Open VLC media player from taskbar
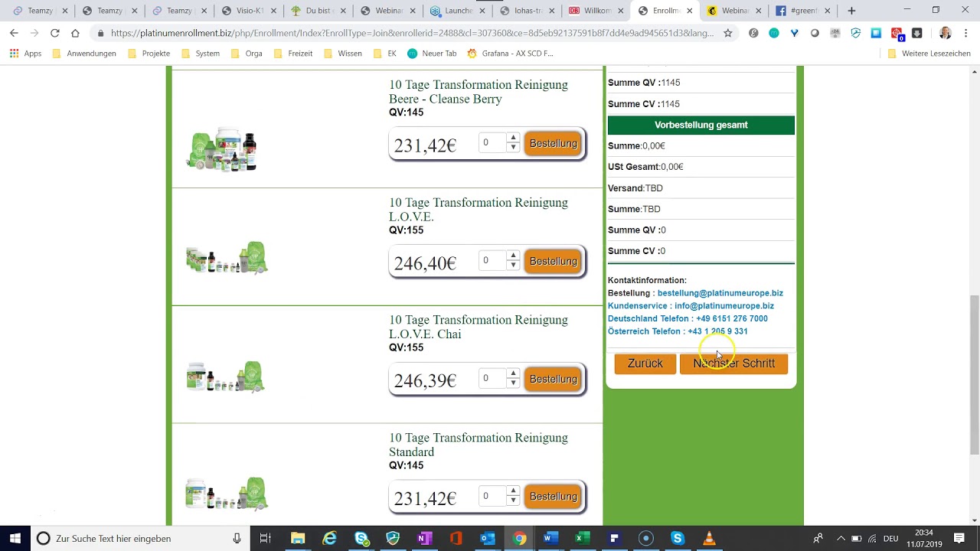This screenshot has height=551, width=980. [709, 538]
